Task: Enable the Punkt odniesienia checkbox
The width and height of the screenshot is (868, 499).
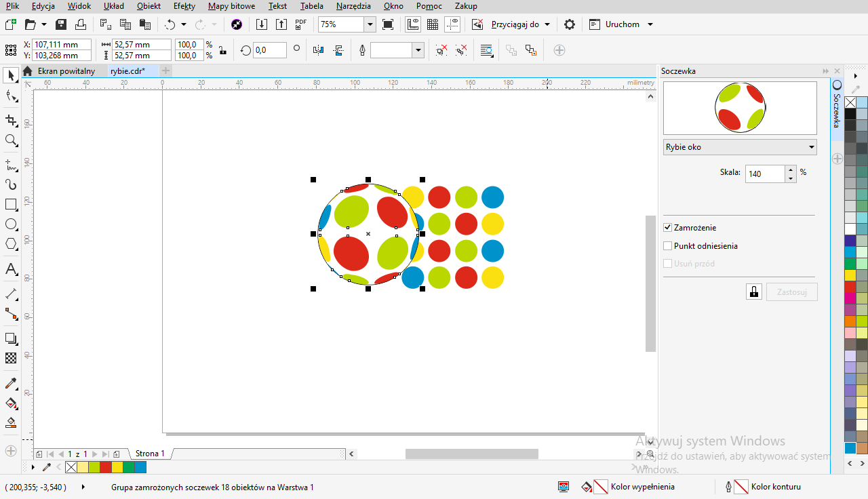Action: point(668,246)
